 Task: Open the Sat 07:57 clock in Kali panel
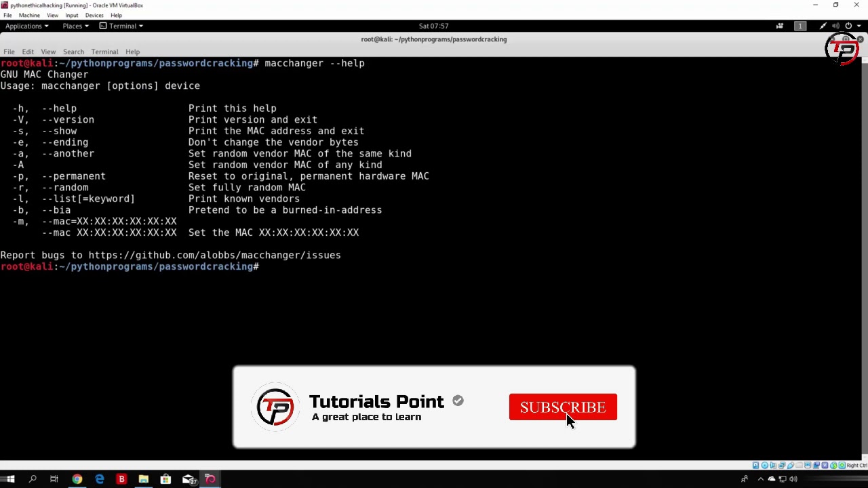point(433,26)
